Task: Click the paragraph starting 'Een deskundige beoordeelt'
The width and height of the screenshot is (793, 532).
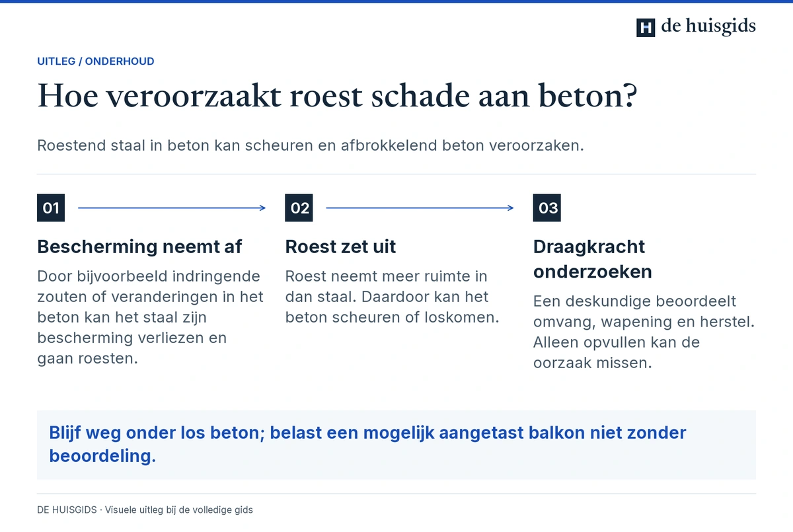Action: point(644,332)
